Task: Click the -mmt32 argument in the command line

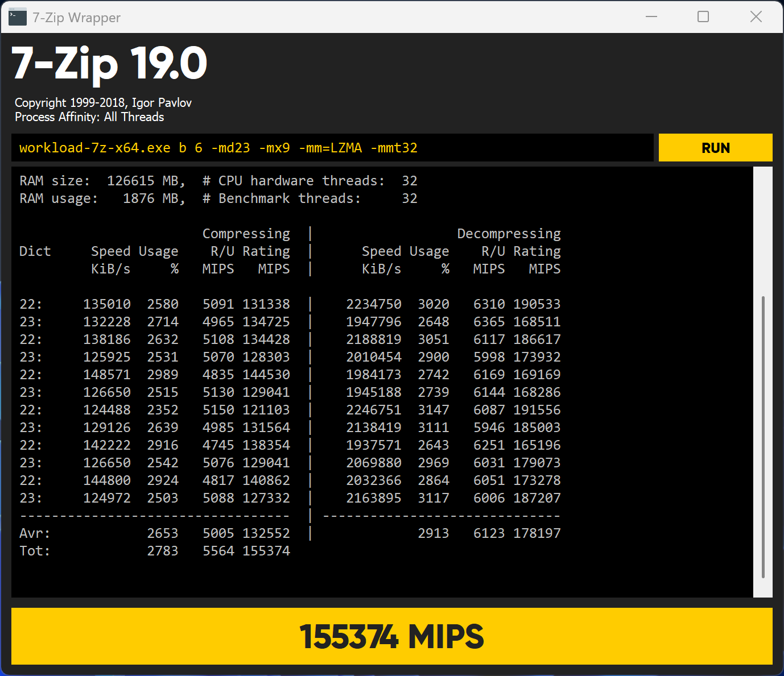Action: (x=394, y=148)
